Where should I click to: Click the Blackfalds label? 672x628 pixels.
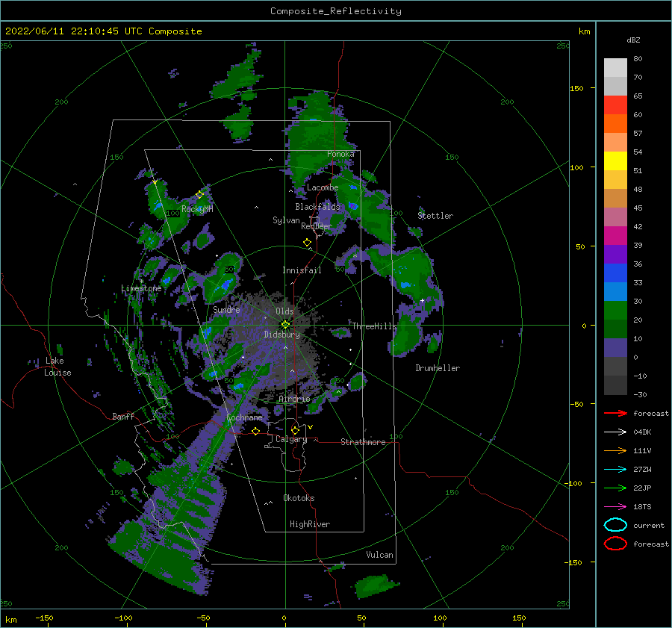coord(317,207)
